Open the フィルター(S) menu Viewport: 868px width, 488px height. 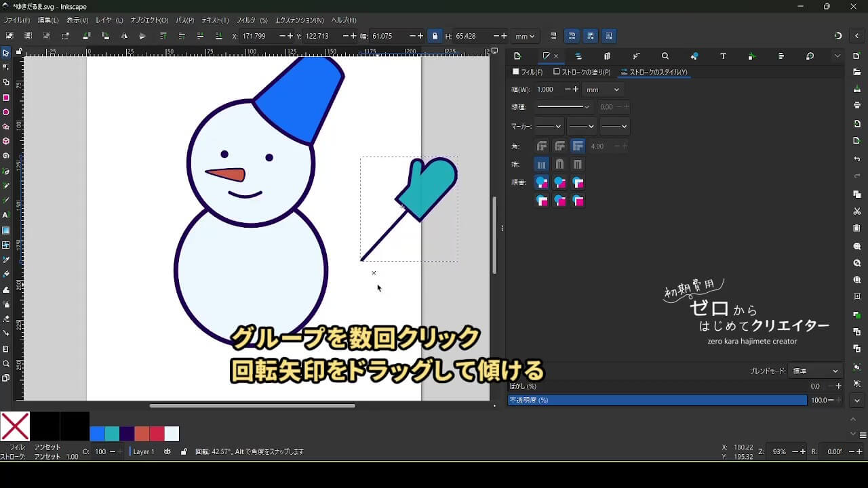pos(252,20)
